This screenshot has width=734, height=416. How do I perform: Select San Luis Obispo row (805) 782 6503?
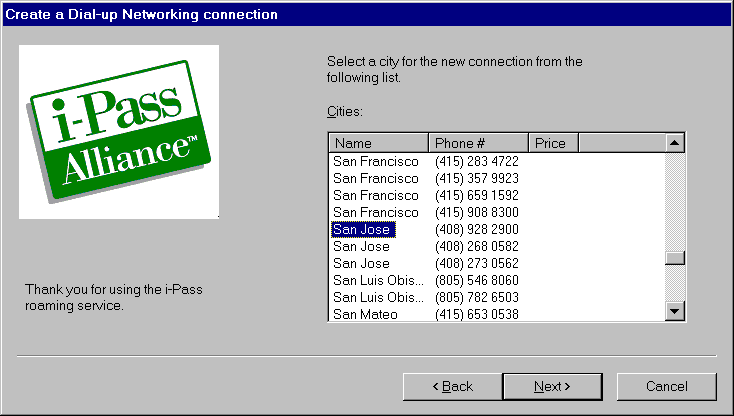378,297
